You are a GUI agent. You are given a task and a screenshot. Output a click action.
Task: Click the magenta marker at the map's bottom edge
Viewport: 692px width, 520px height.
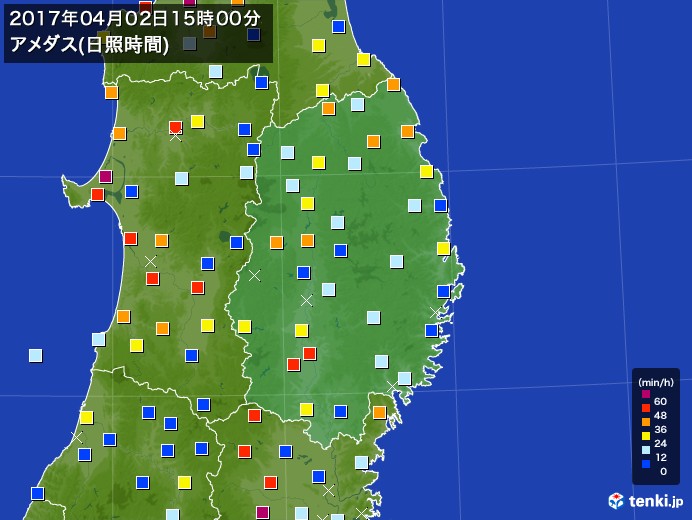point(262,512)
